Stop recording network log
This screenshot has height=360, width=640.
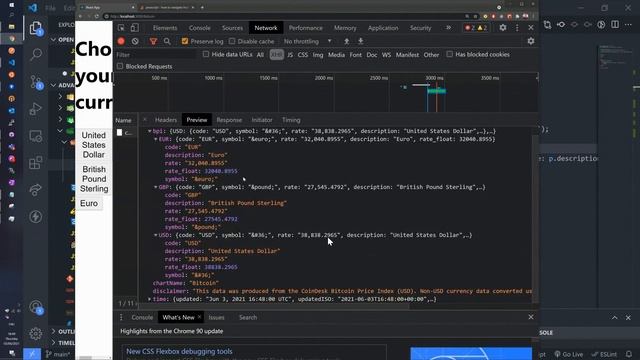pos(121,41)
